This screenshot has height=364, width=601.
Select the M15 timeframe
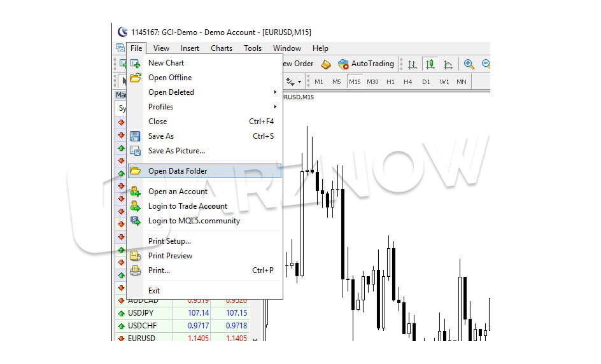[x=355, y=81]
